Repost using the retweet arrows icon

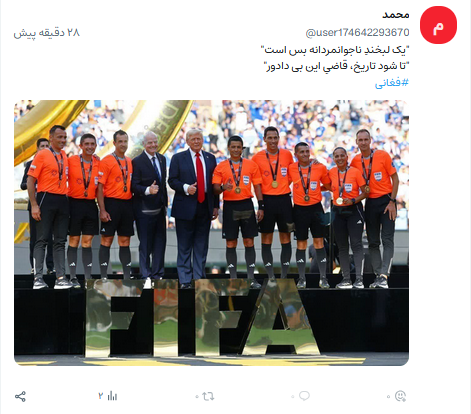point(208,396)
